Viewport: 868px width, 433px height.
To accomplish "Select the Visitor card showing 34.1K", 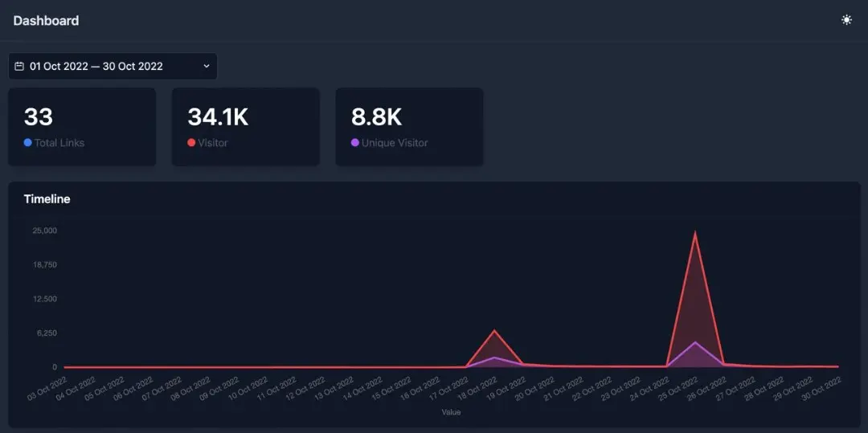I will 245,127.
